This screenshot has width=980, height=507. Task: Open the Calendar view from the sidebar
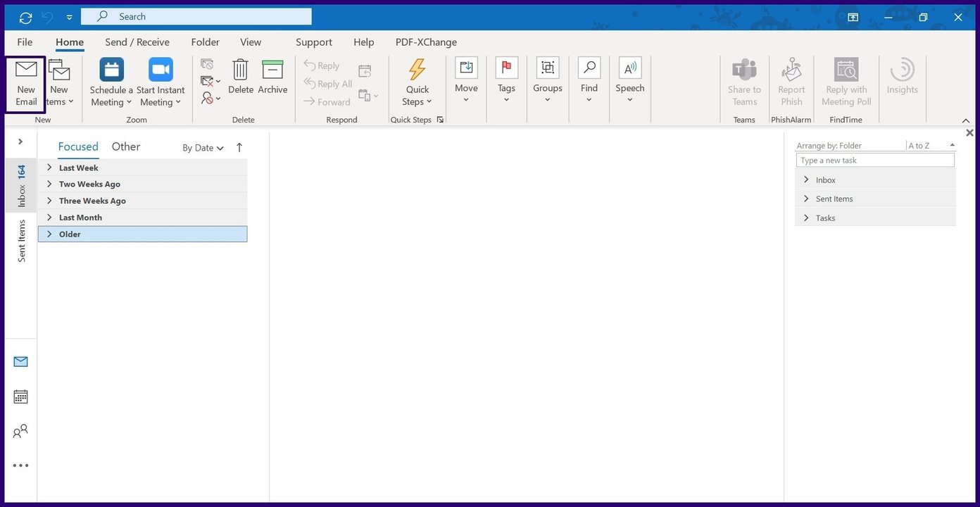(x=21, y=396)
